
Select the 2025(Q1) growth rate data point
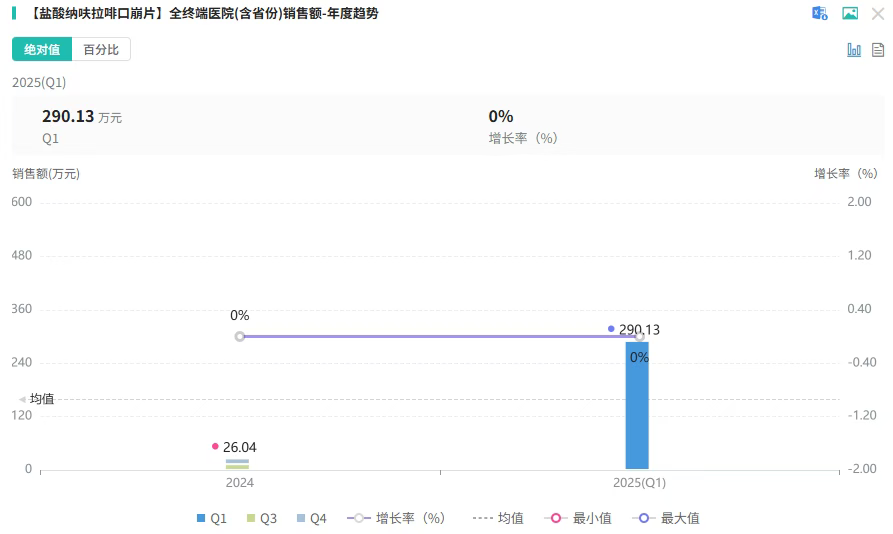pos(639,337)
